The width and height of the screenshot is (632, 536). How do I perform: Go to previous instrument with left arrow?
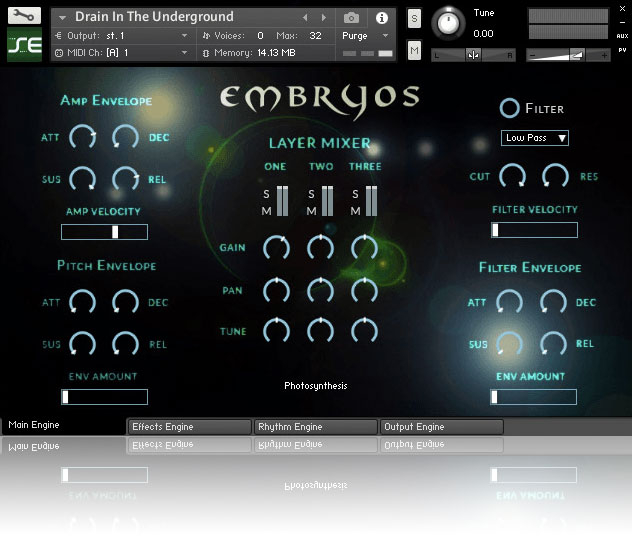(306, 18)
